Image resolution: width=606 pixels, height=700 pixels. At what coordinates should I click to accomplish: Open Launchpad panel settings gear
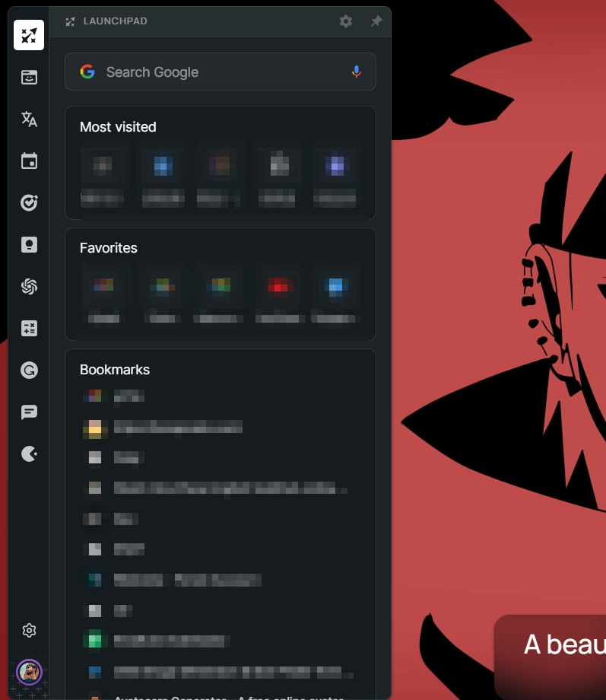pyautogui.click(x=346, y=21)
